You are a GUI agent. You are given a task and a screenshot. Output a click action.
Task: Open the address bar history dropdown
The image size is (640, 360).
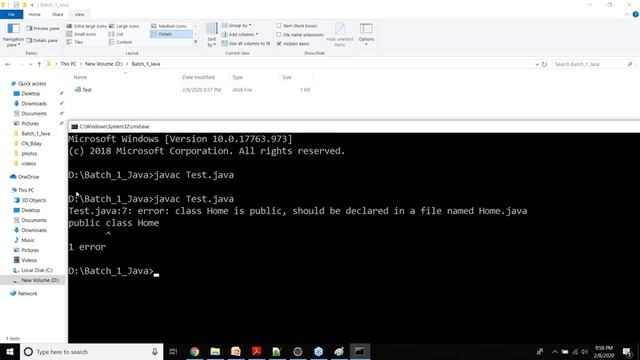point(537,64)
